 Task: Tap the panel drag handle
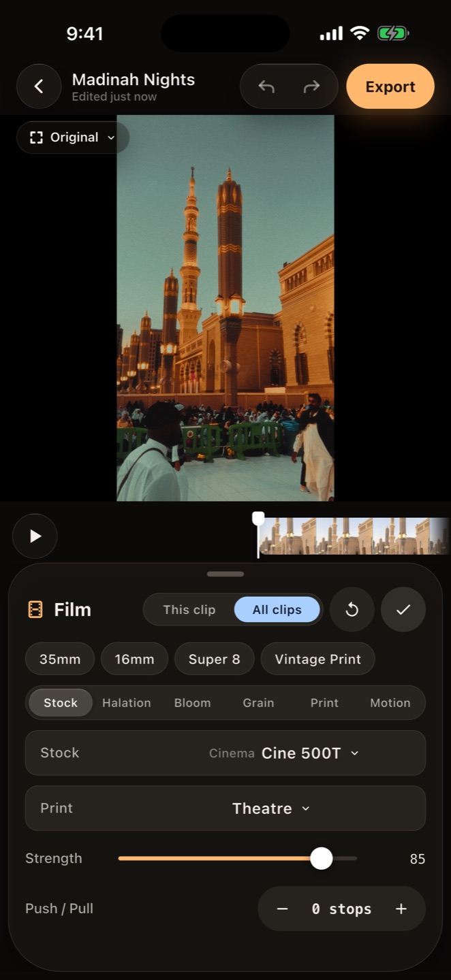pos(226,574)
